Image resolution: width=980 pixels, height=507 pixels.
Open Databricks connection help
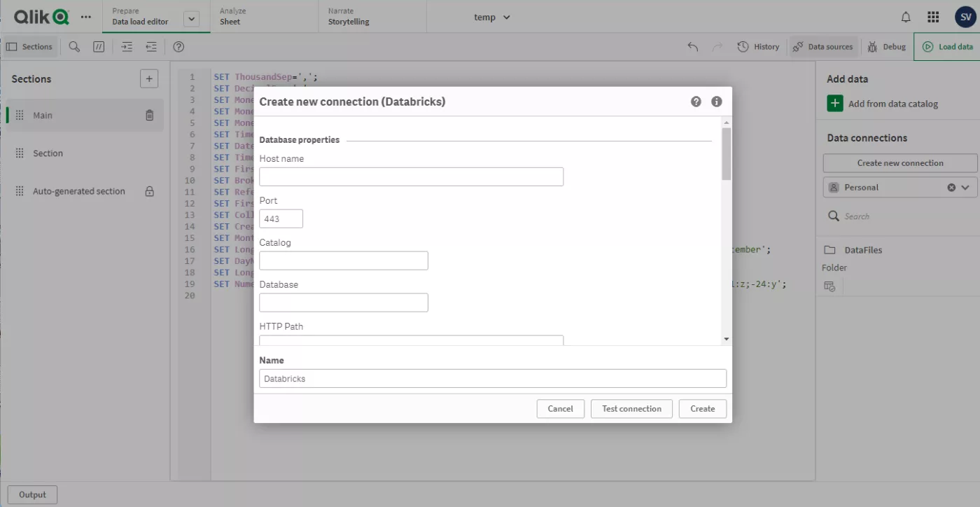696,102
